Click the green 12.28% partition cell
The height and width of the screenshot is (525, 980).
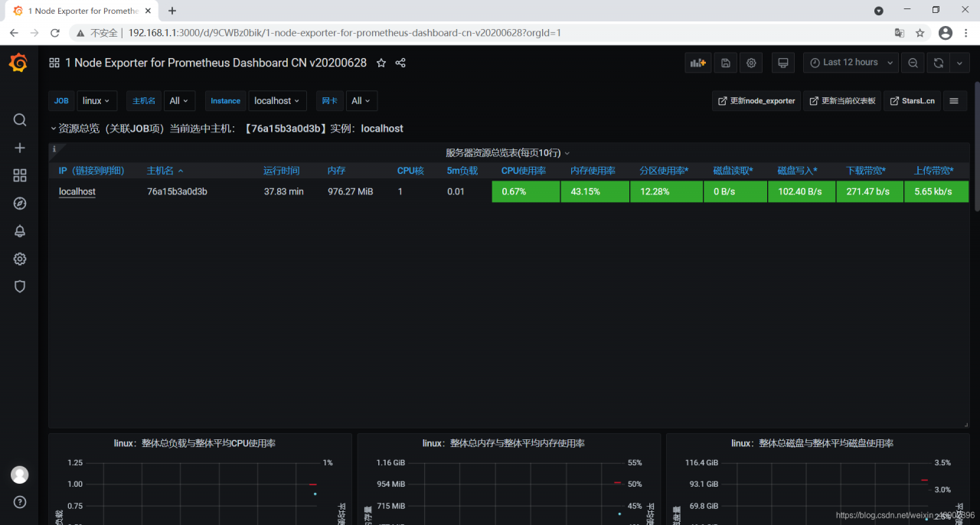pyautogui.click(x=666, y=191)
